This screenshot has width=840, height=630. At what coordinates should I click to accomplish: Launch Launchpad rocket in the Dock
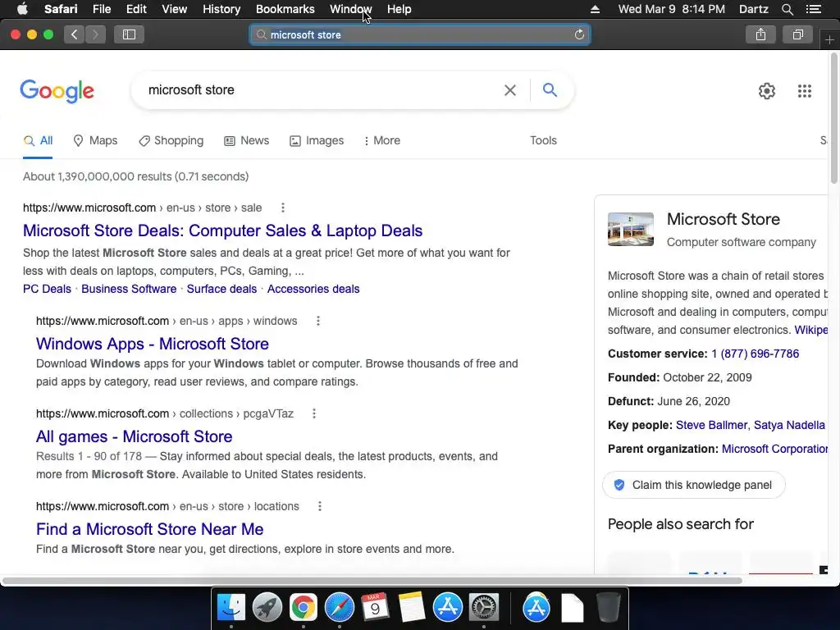(x=267, y=608)
